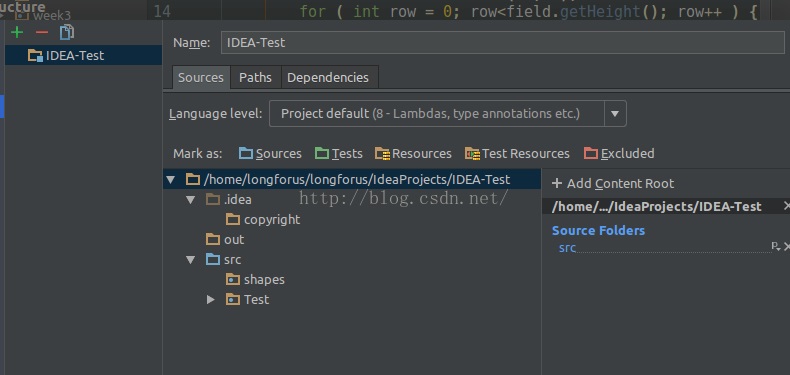
Task: Click the shapes package icon
Action: click(x=233, y=280)
